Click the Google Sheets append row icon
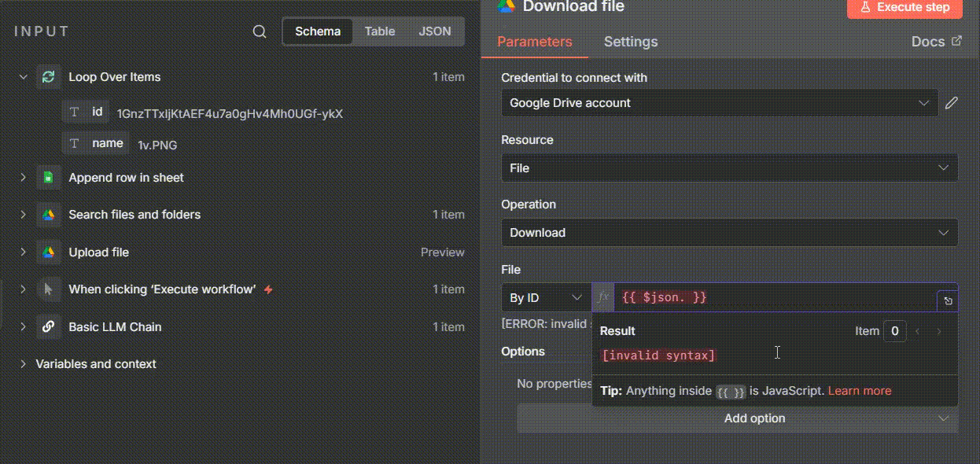Viewport: 980px width, 464px height. (x=48, y=178)
